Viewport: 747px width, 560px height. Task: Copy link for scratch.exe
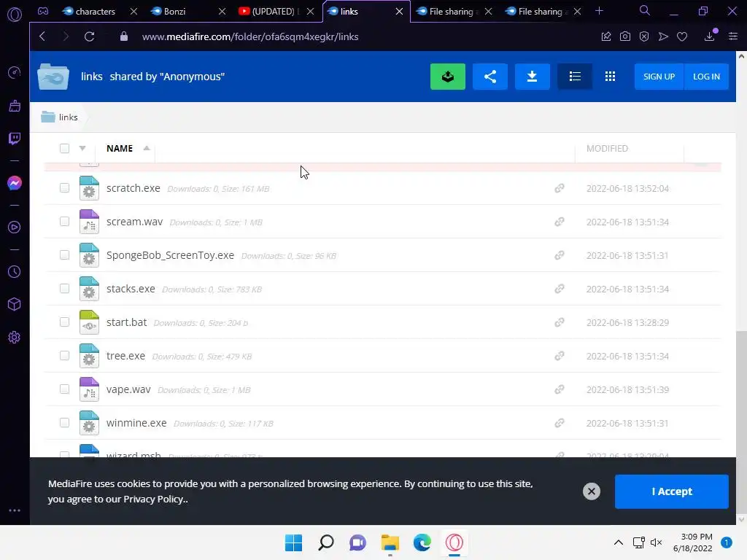click(x=560, y=188)
